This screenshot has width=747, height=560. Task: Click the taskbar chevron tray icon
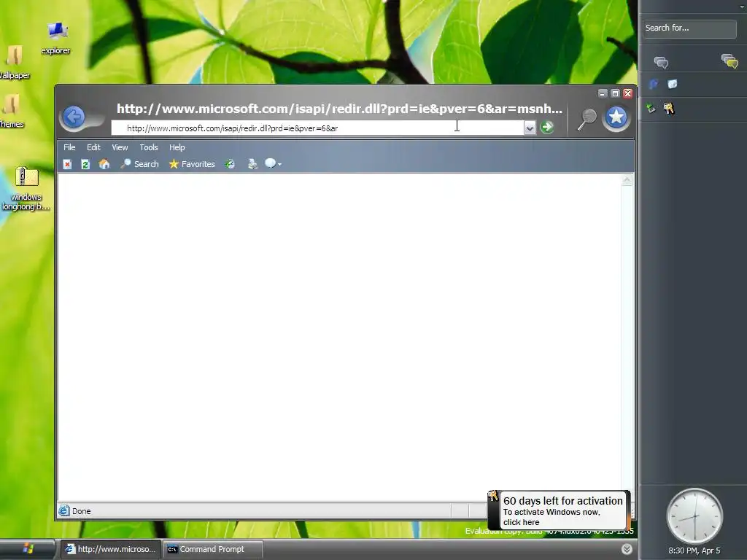pos(627,549)
